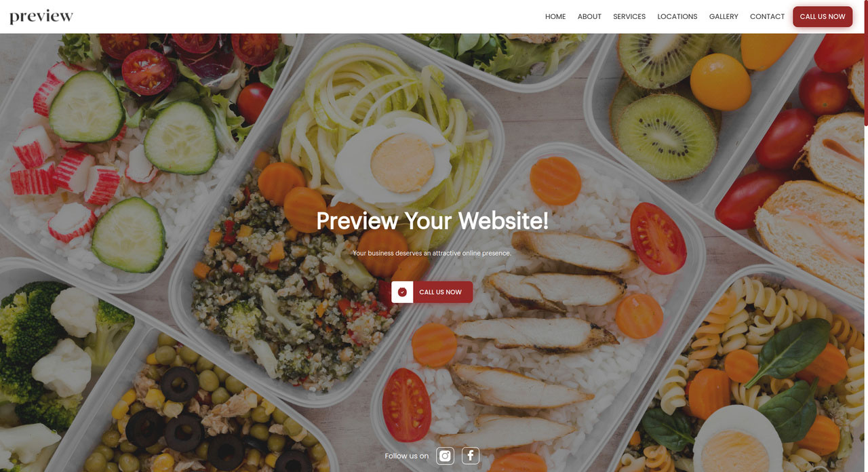Select SERVICES in the navigation bar

click(x=629, y=16)
